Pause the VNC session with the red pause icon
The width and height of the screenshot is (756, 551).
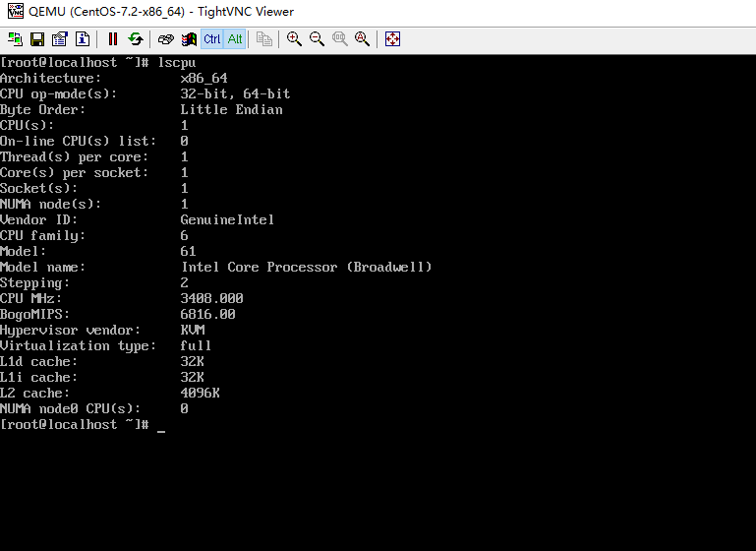(x=113, y=39)
